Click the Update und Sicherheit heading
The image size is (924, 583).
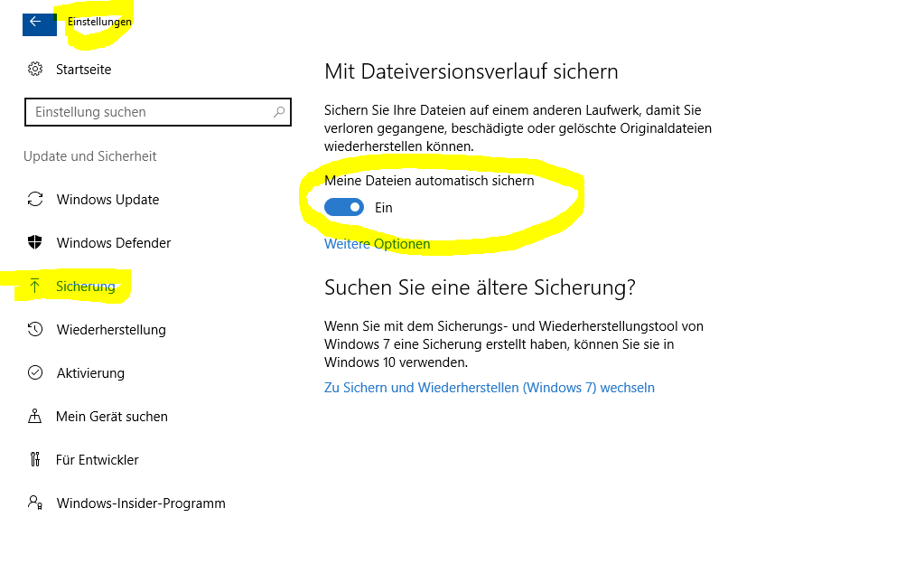90,156
